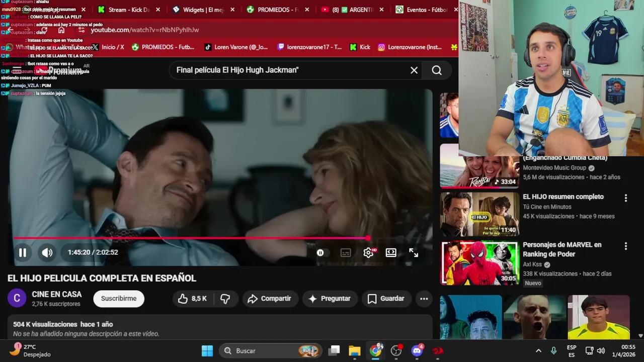
Task: Open the EL HIJO resumen completo thumbnail
Action: pos(479,214)
